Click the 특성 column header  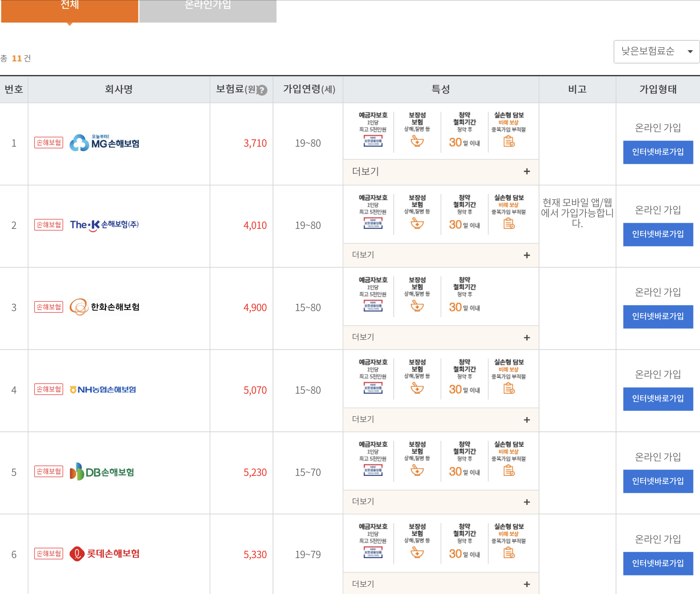(x=441, y=89)
